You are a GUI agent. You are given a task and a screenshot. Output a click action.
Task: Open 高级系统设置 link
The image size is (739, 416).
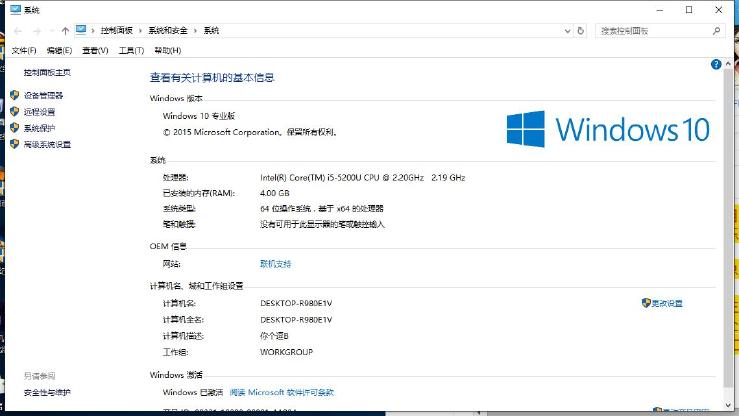click(x=47, y=145)
